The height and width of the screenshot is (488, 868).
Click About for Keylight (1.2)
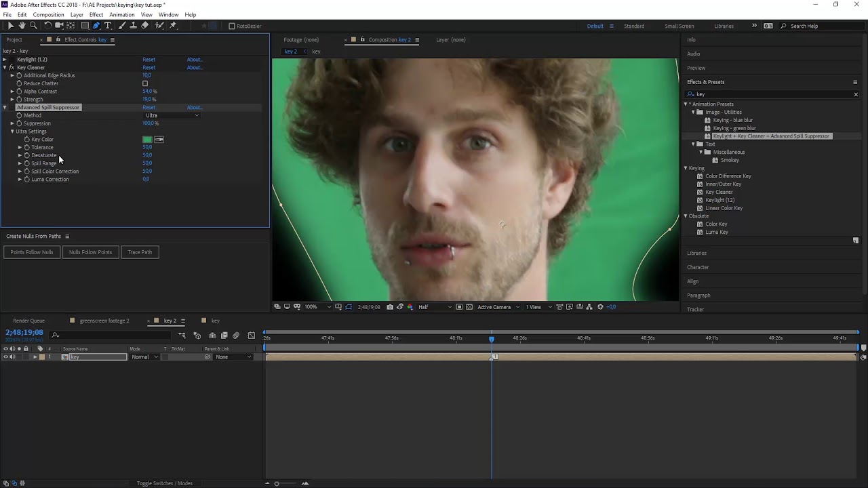(194, 60)
